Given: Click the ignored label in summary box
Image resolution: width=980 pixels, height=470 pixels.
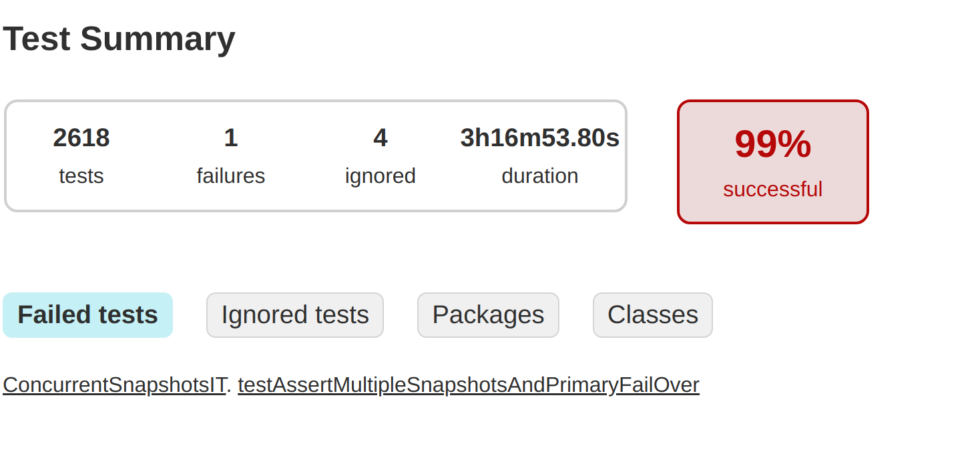Looking at the screenshot, I should 380,176.
